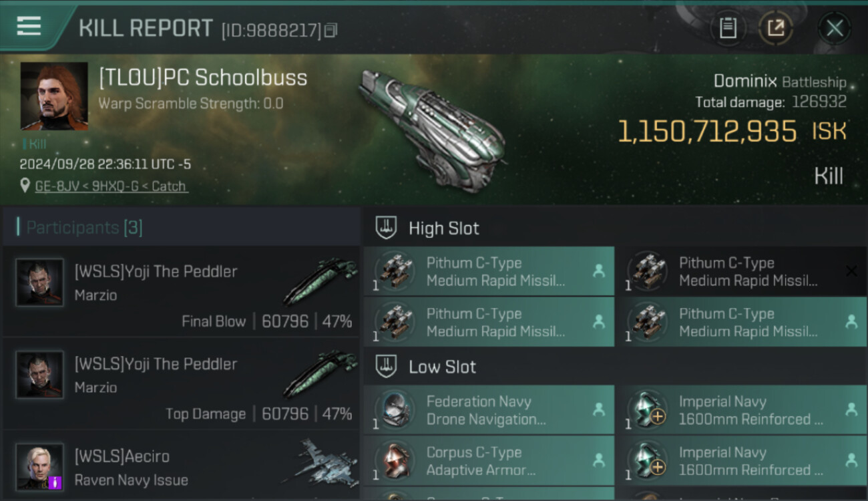Click the clipboard notes icon
This screenshot has height=501, width=868.
pyautogui.click(x=728, y=28)
